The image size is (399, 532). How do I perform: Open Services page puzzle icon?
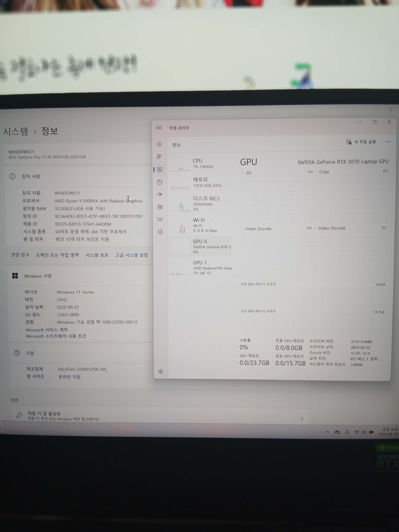(x=160, y=232)
